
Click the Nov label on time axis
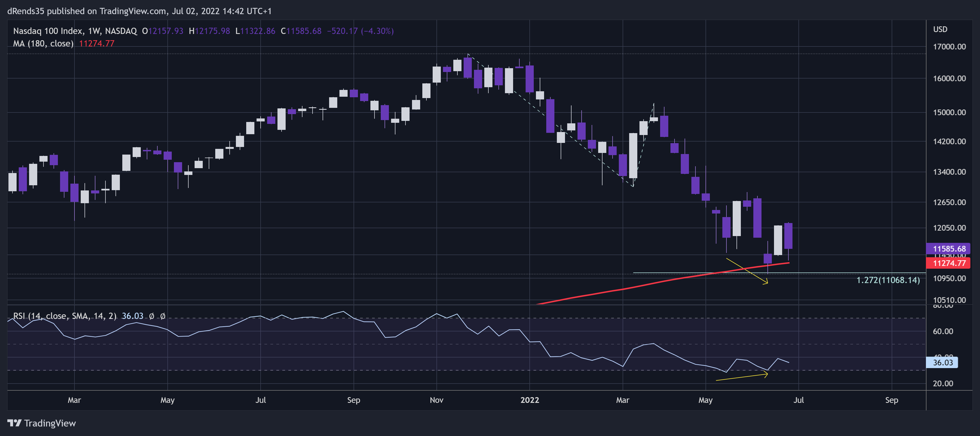click(x=436, y=400)
